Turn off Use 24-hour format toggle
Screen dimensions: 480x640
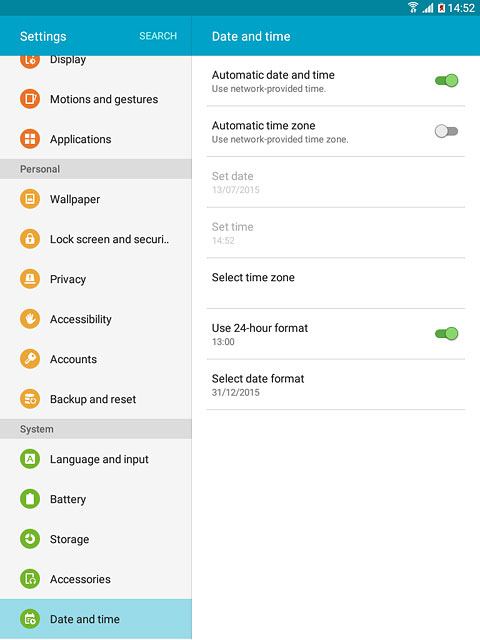(447, 334)
